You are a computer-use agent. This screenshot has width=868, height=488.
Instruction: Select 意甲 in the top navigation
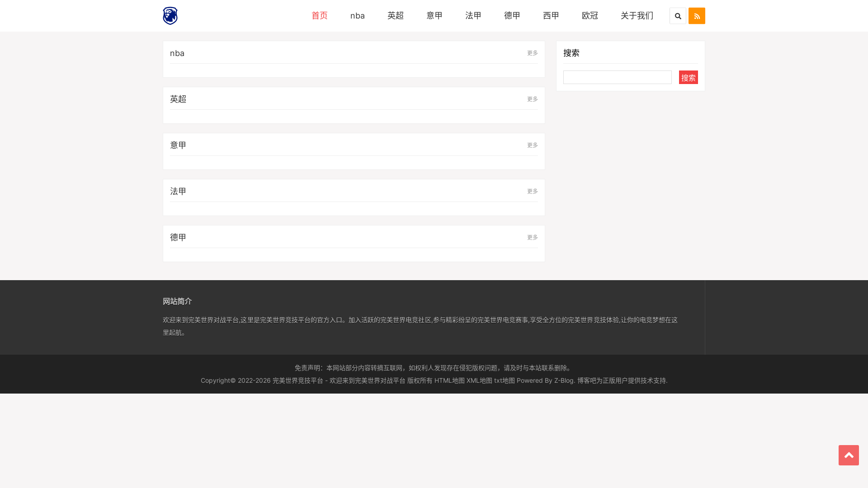click(434, 15)
